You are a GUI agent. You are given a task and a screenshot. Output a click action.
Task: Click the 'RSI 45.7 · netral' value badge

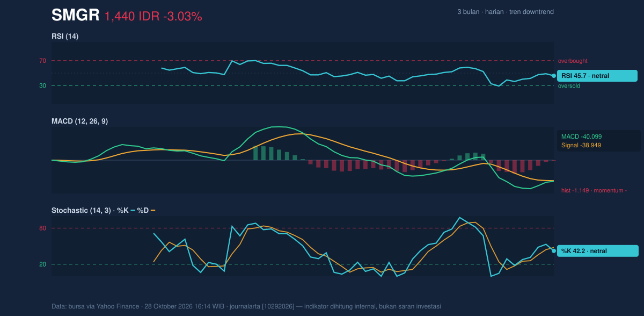pos(597,76)
